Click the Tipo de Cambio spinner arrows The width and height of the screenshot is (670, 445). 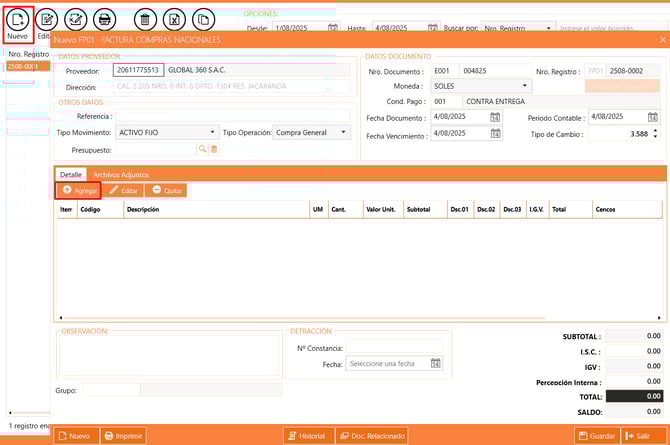pos(655,134)
